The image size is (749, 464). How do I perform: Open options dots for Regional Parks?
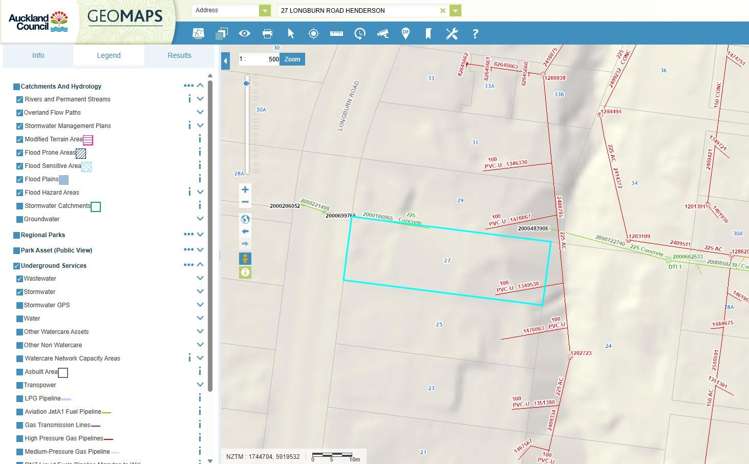(188, 234)
